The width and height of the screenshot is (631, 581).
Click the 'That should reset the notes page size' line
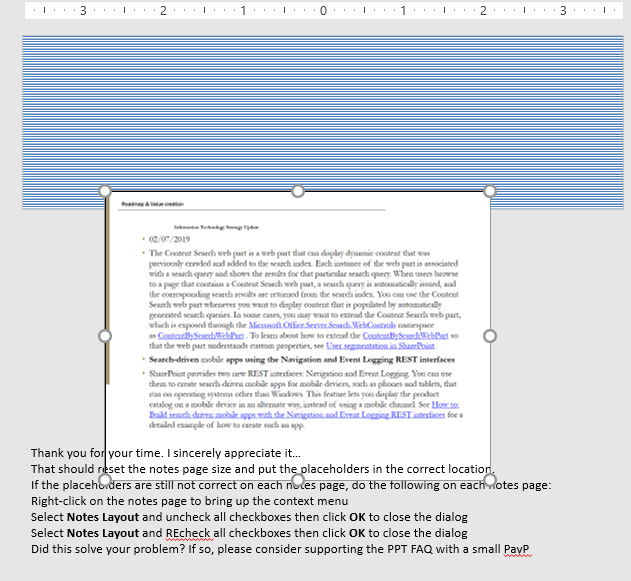point(263,469)
